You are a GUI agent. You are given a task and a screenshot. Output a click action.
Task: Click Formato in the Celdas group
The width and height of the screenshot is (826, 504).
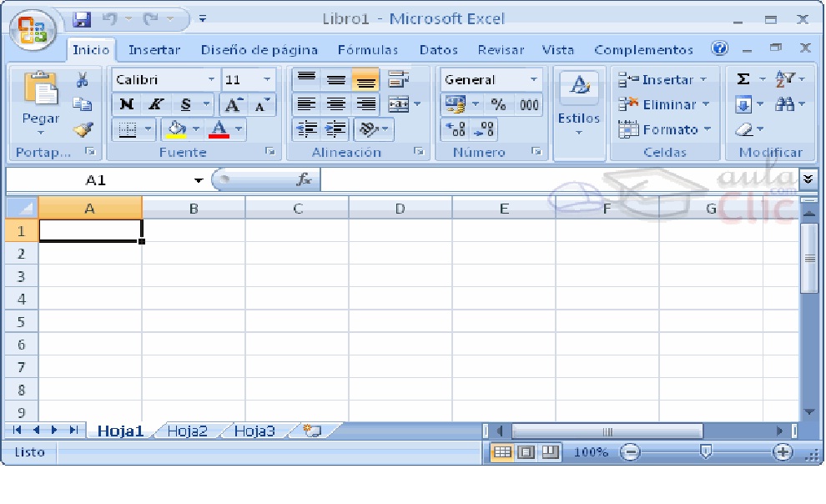tap(664, 129)
